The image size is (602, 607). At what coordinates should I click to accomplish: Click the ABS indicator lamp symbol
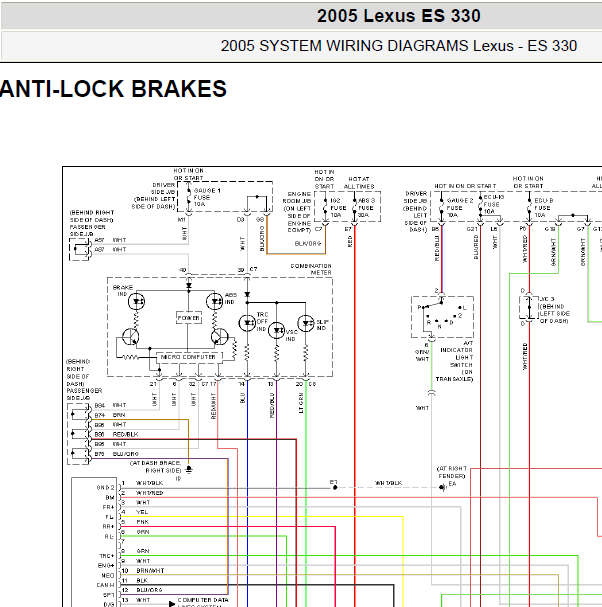coord(214,301)
